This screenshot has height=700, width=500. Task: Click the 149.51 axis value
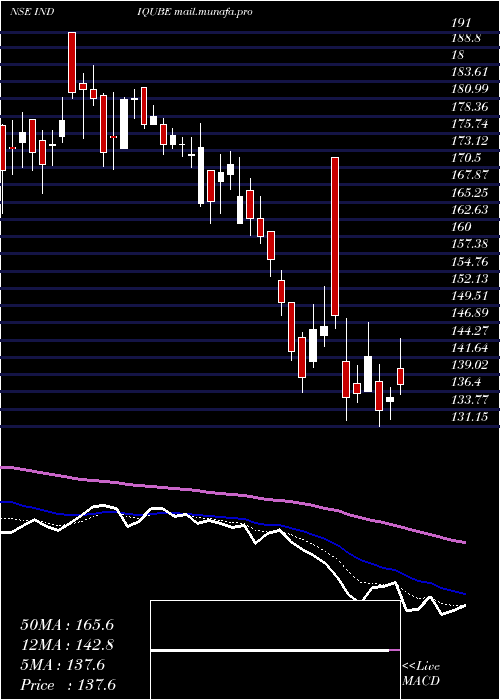point(469,296)
